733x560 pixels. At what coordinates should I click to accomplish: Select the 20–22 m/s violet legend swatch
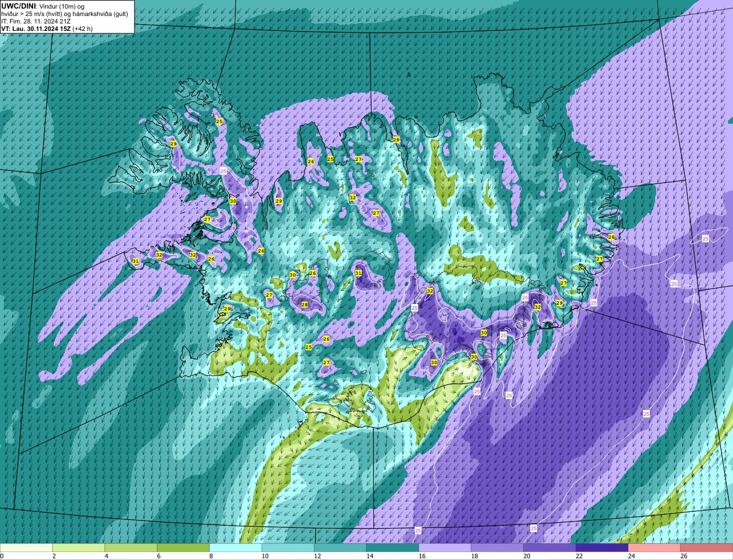pyautogui.click(x=550, y=548)
